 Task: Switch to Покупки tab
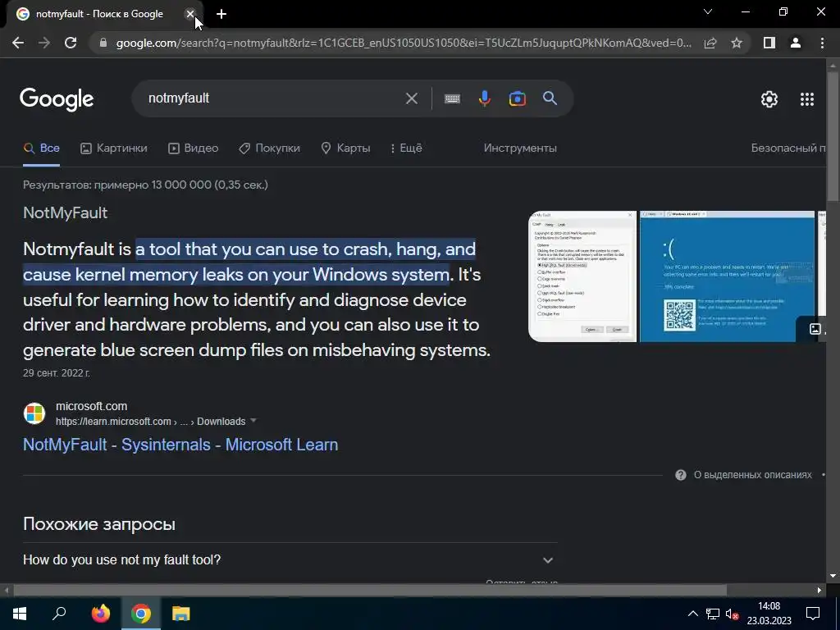tap(269, 148)
